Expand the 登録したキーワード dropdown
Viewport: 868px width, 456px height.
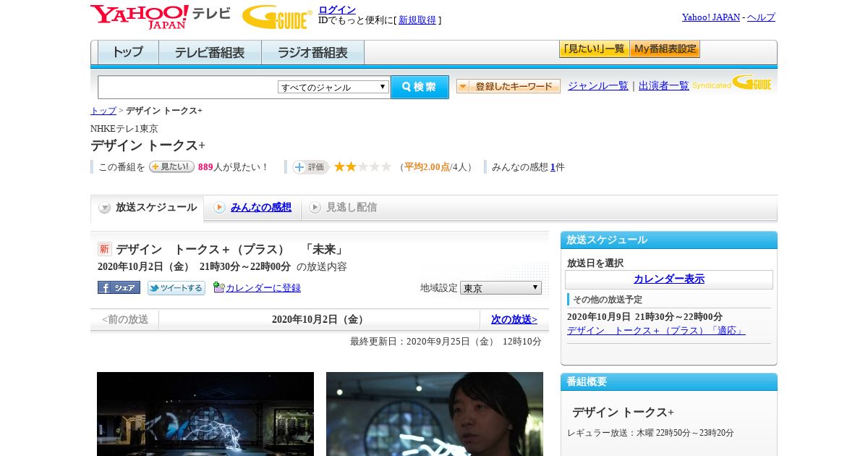pyautogui.click(x=509, y=86)
